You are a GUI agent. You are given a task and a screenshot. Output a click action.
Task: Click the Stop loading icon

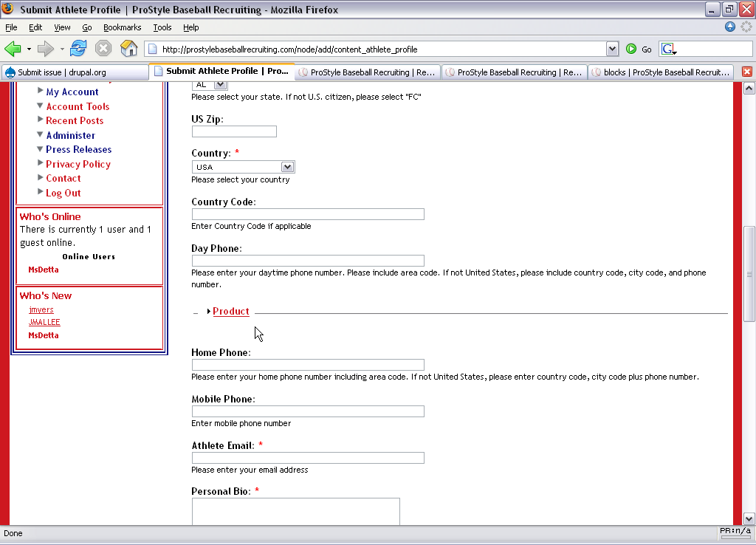103,49
